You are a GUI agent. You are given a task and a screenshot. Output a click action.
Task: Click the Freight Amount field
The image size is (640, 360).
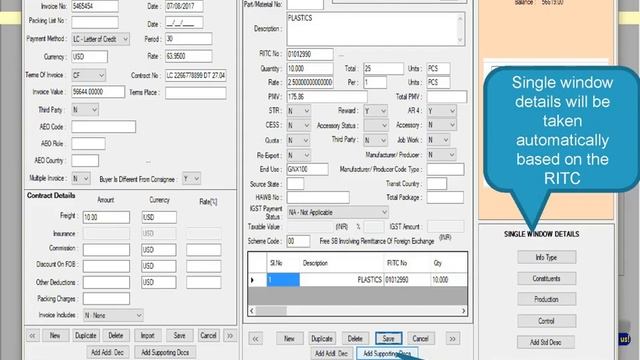click(107, 217)
